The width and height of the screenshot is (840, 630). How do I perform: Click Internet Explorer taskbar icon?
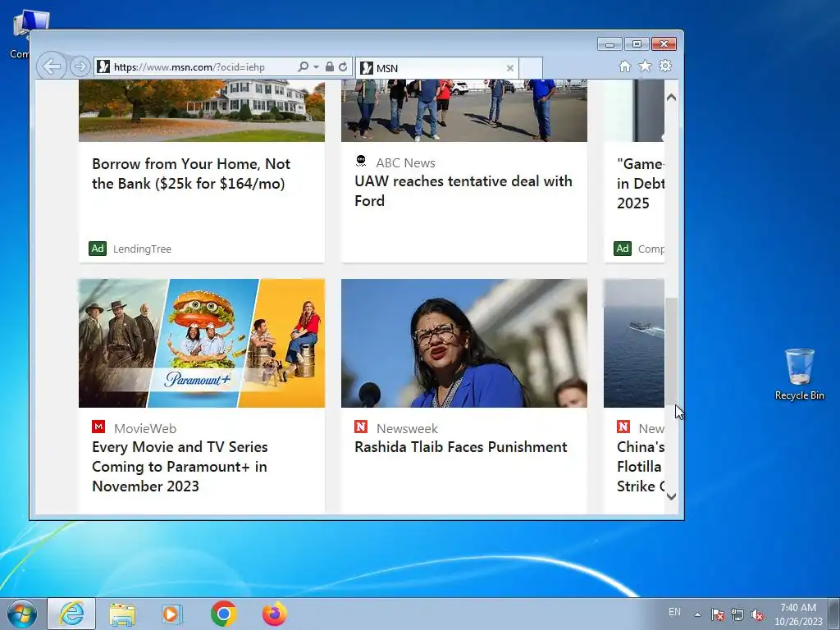(71, 614)
